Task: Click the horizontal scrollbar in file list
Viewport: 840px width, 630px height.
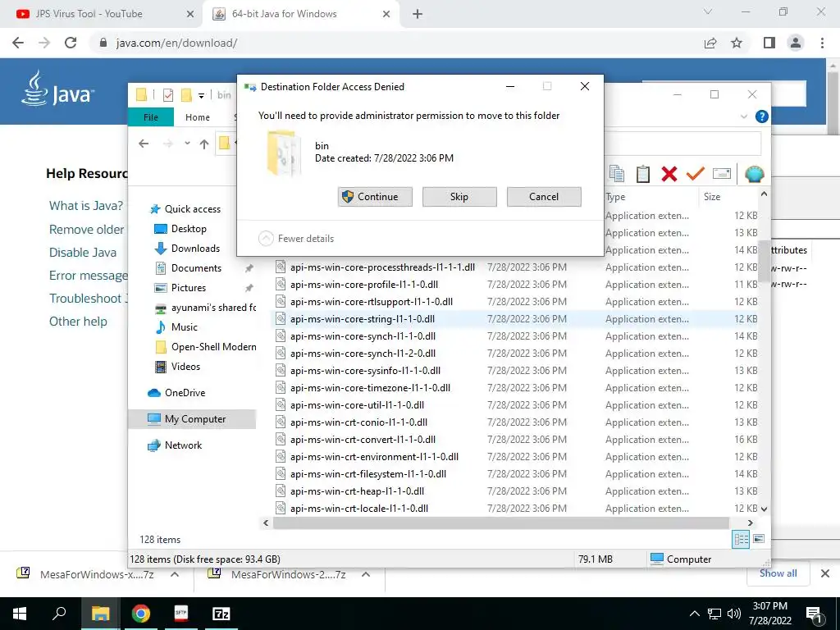Action: coord(500,523)
